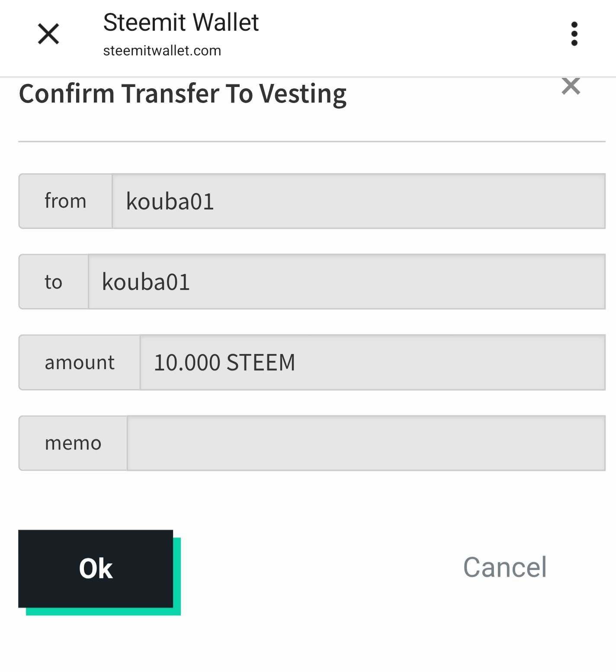Tap the Steemit Wallet page title
Viewport: 616px width, 672px height.
click(x=181, y=23)
